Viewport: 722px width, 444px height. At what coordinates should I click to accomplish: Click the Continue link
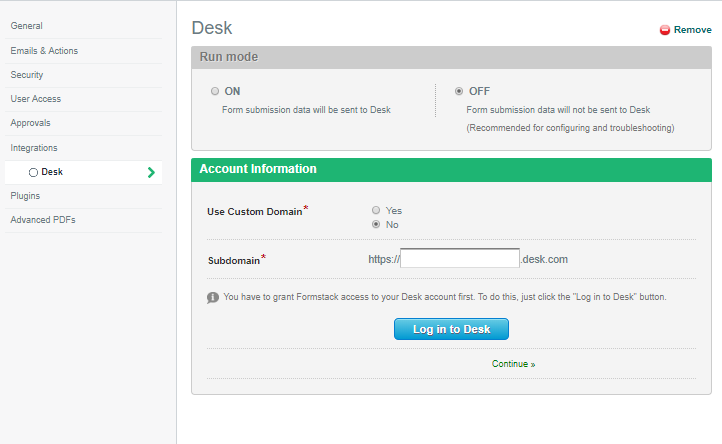513,364
